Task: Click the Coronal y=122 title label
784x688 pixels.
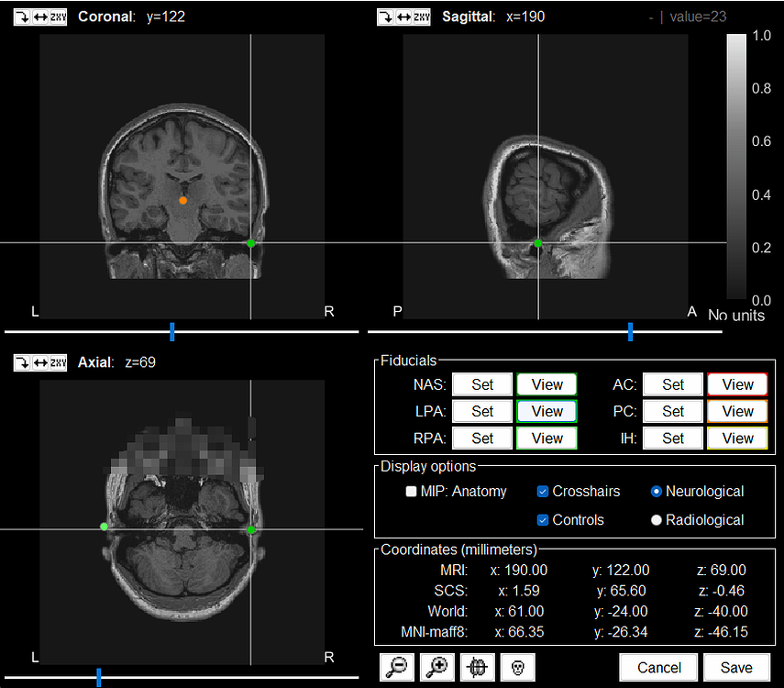Action: (x=131, y=17)
